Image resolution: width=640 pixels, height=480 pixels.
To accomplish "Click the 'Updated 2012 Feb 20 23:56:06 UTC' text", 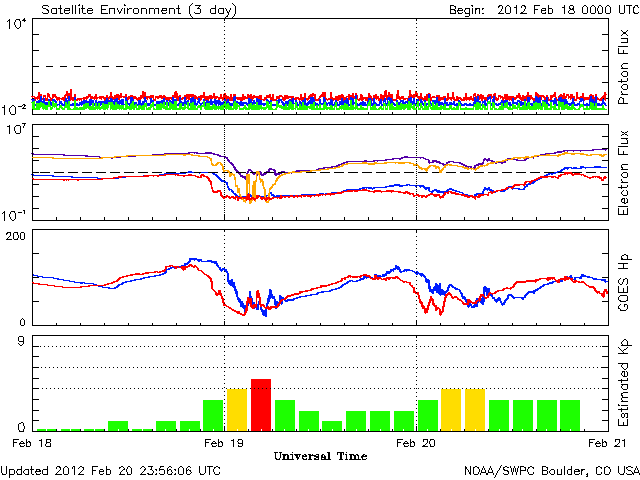I will 111,471.
